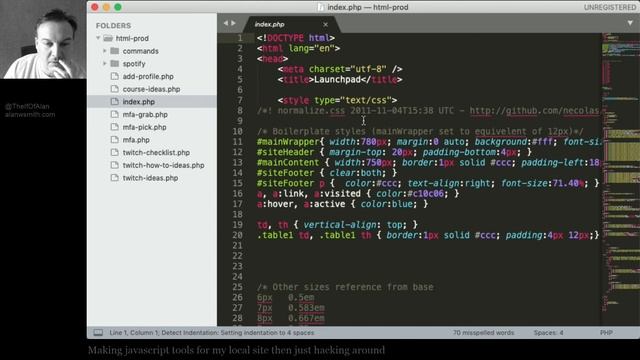Click the html-prod folder icon
The height and width of the screenshot is (360, 640).
[x=108, y=38]
